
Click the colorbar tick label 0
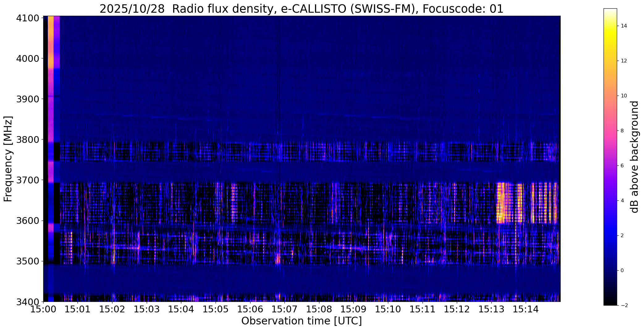pyautogui.click(x=622, y=271)
